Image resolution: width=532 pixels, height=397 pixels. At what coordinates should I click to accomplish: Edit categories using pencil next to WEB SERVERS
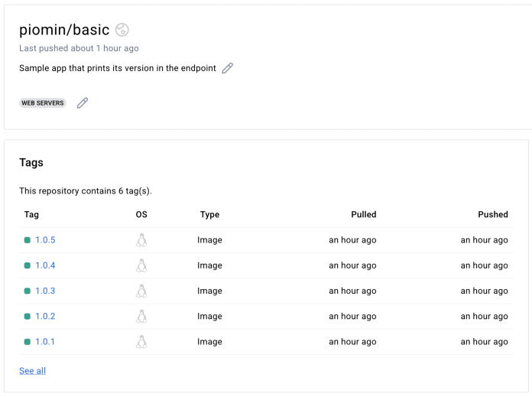point(83,103)
